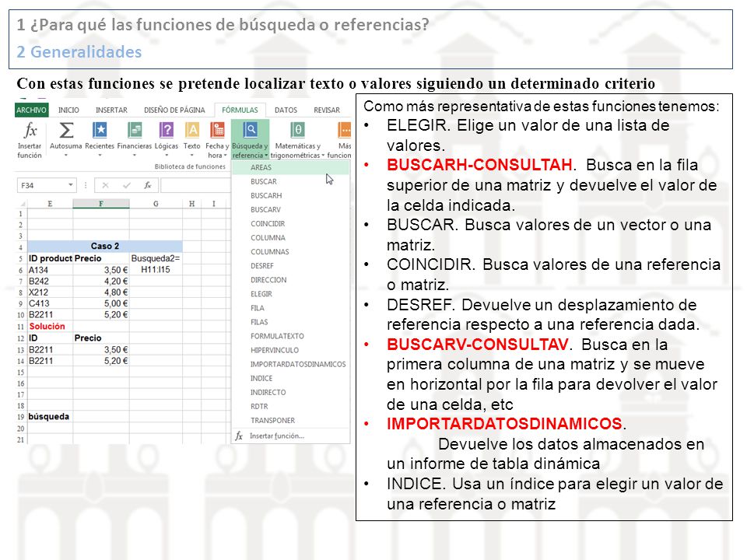
Task: Switch to the REVISAR tab
Action: point(327,110)
